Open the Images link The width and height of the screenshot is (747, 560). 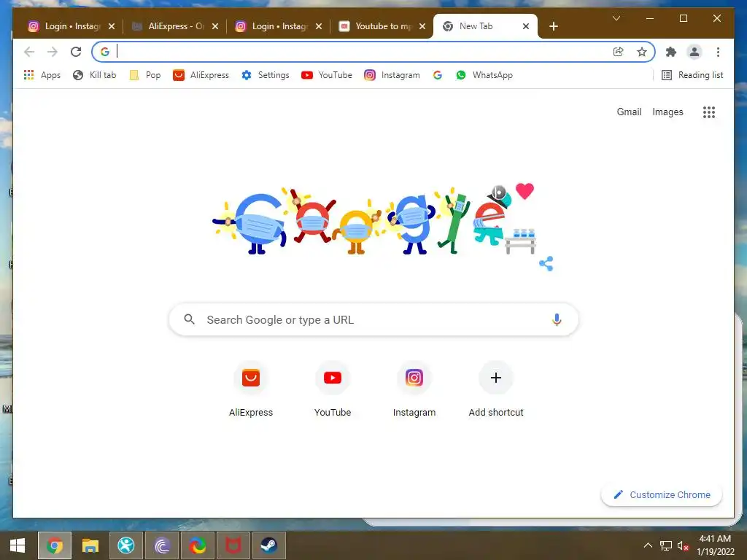pos(667,112)
